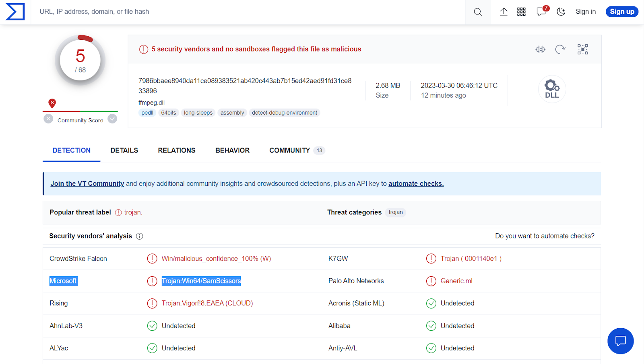Click the highlighted Microsoft vendor name
Viewport: 644px width, 364px height.
point(63,281)
